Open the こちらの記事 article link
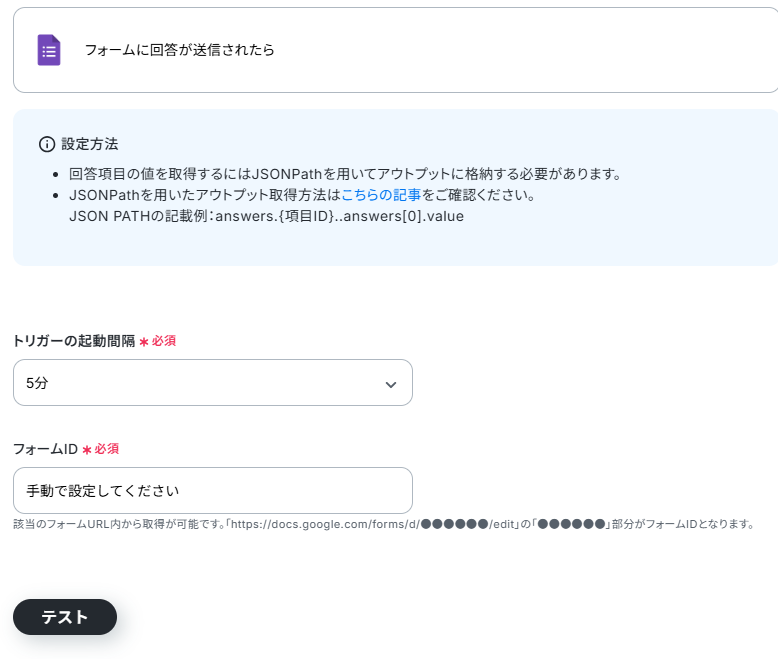Screen dimensions: 778x659 (381, 195)
